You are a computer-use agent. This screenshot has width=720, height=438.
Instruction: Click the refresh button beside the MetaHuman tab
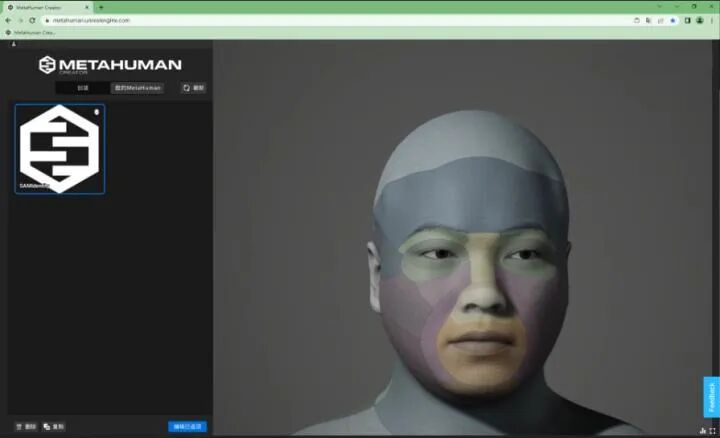pos(193,88)
